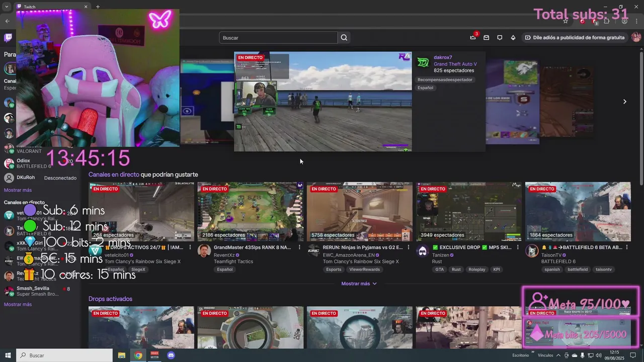The image size is (644, 362).
Task: Open Chrome three-dot menu
Action: click(x=637, y=21)
